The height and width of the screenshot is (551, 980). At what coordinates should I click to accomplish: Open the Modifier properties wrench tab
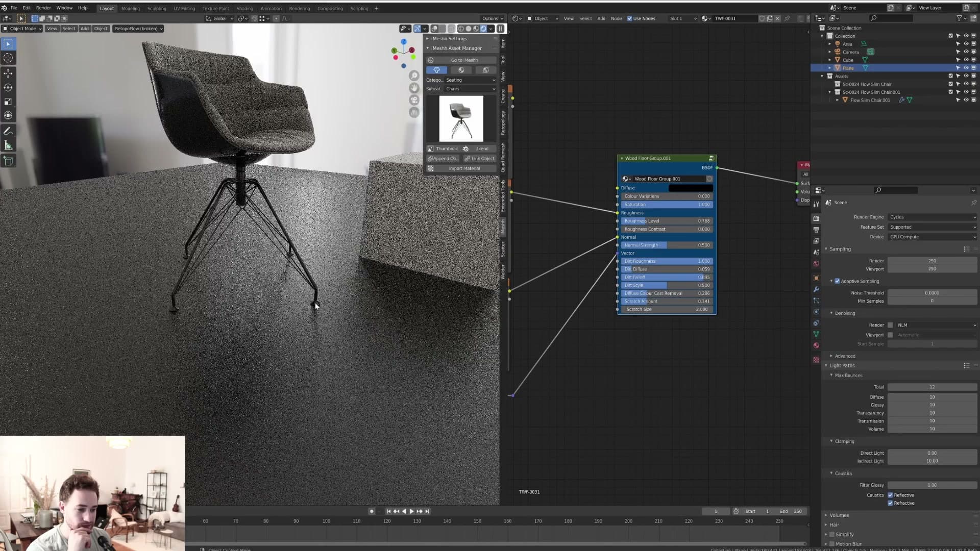click(x=816, y=289)
